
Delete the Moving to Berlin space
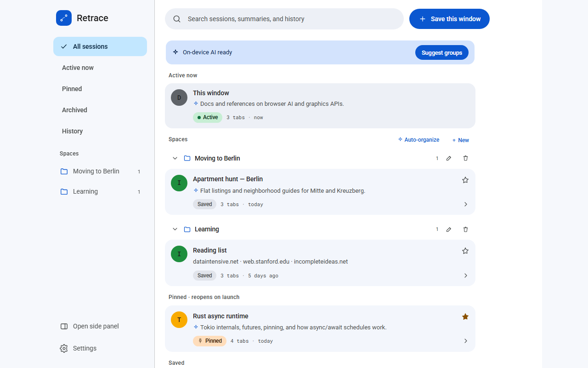(x=465, y=158)
